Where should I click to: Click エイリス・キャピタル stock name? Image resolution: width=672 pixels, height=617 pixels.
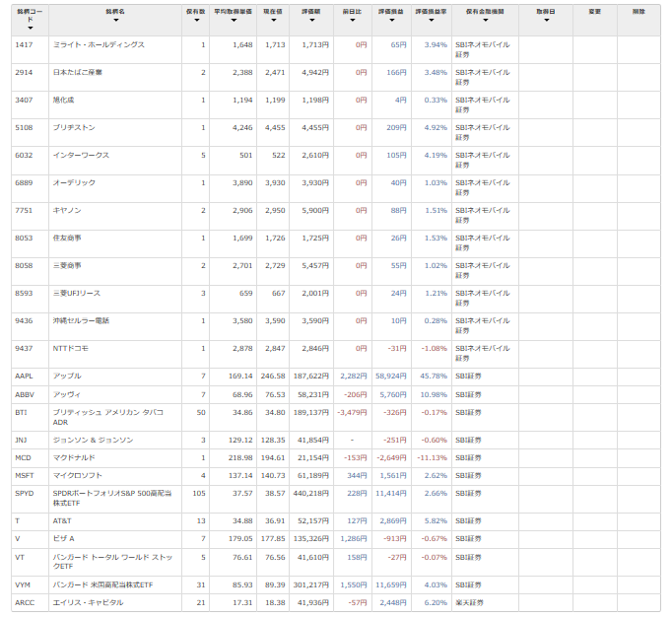pos(88,602)
